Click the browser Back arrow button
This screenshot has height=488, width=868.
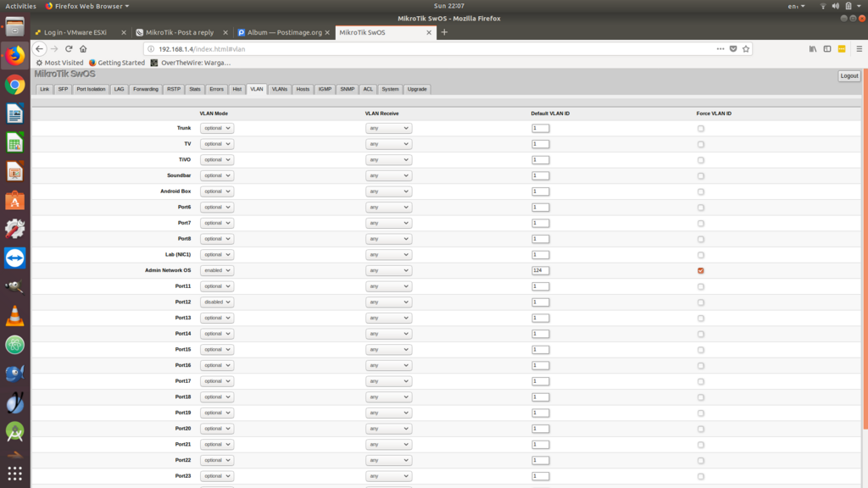click(39, 48)
